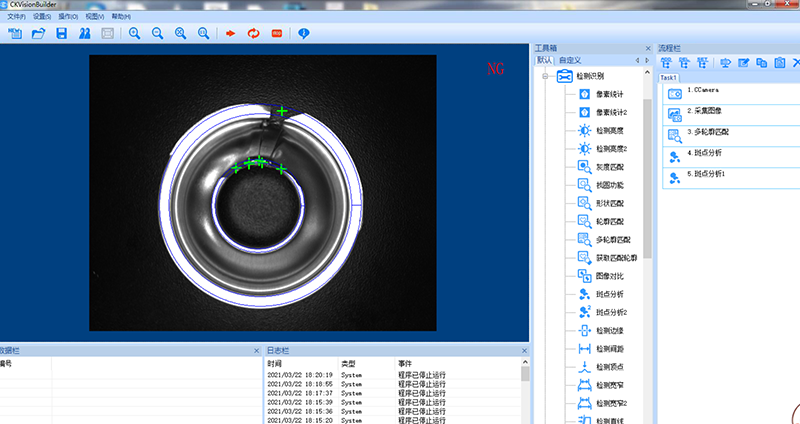
Task: Click the Zoom In magnifier icon
Action: tap(134, 34)
